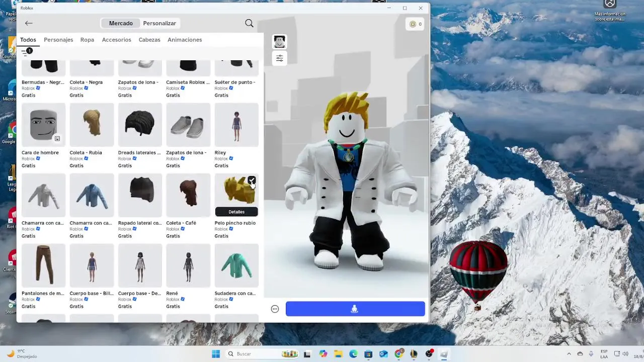Select the Dreads laterales hair thumbnail
644x362 pixels.
140,125
